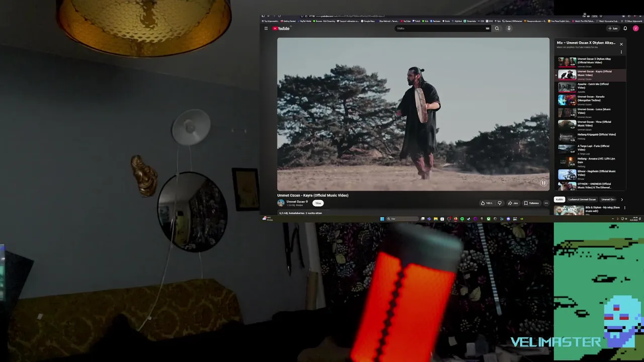Click the magnifier search button
This screenshot has height=362, width=644.
click(497, 28)
